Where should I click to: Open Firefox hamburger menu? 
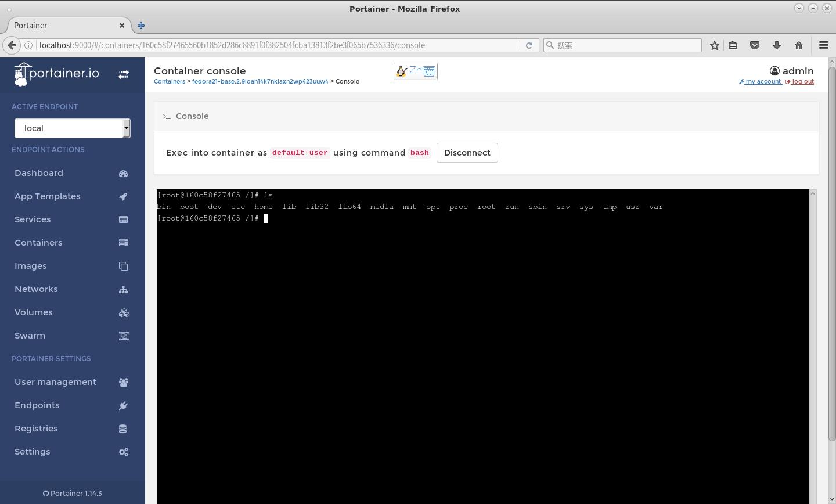coord(824,45)
